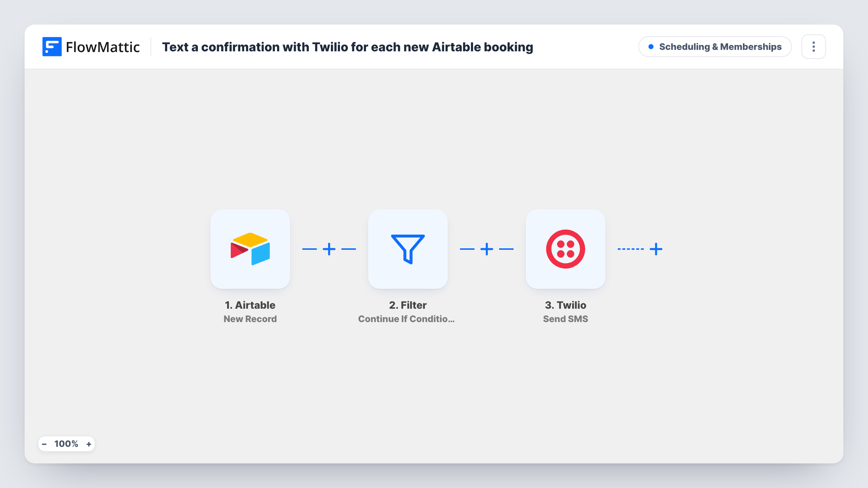Click the "Continue If Conditio..." subtitle
This screenshot has height=488, width=868.
[406, 319]
